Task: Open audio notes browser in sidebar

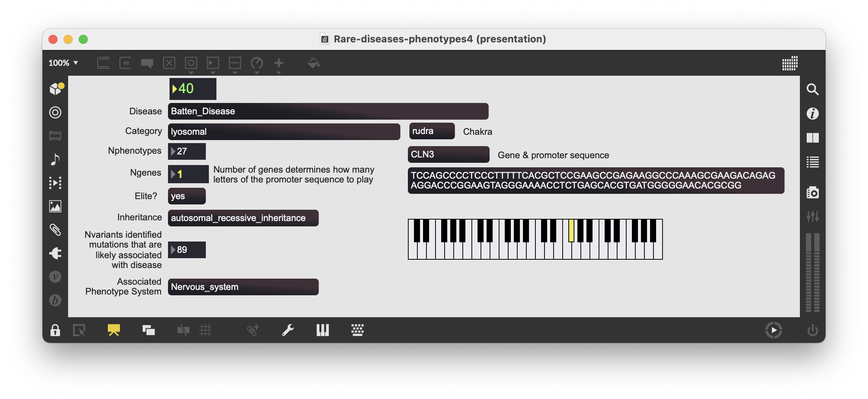Action: 55,159
